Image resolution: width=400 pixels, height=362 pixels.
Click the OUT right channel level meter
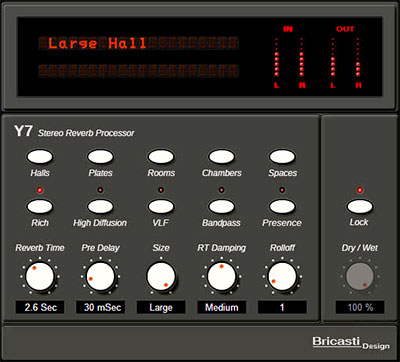click(x=358, y=57)
